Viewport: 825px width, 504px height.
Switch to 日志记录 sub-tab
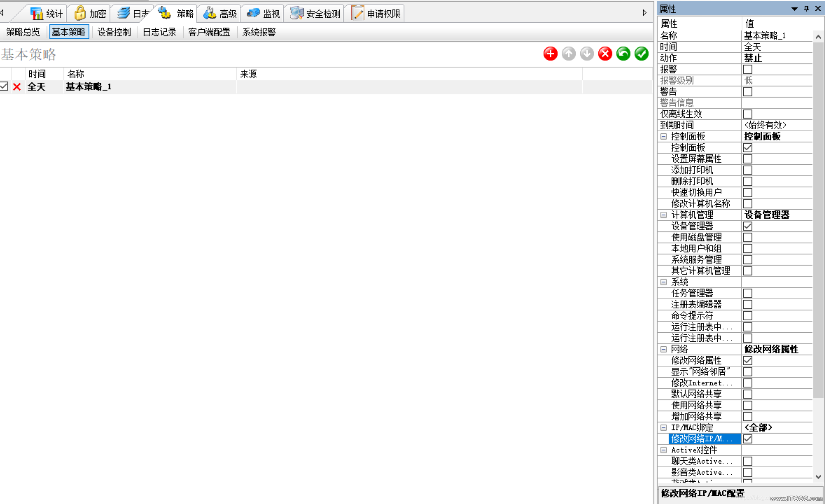coord(159,32)
